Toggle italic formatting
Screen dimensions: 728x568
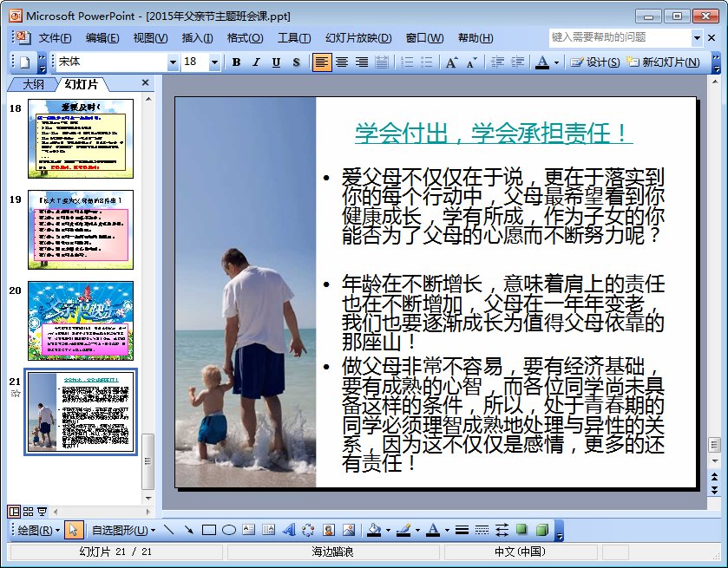(x=256, y=62)
